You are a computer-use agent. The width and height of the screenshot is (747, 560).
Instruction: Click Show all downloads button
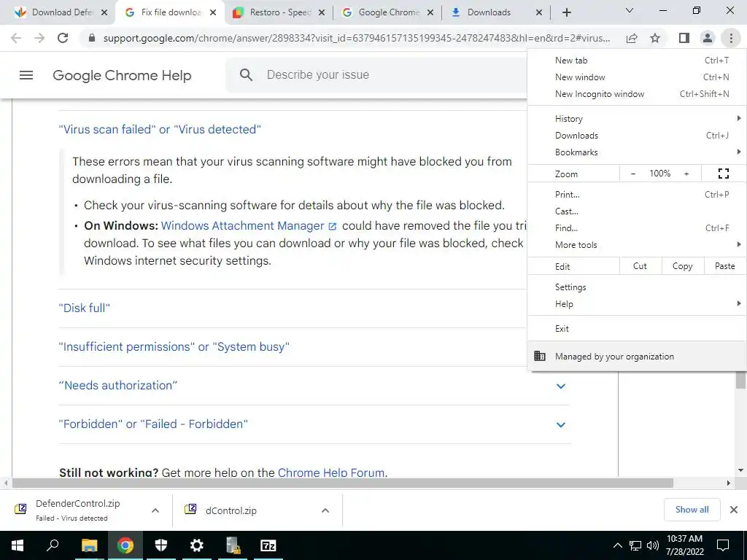point(692,510)
